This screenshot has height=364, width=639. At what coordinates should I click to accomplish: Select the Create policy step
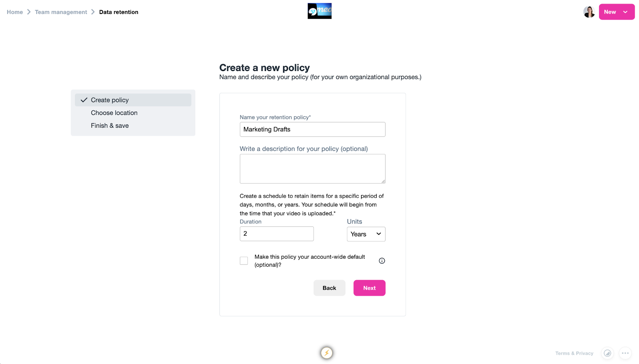pos(110,100)
